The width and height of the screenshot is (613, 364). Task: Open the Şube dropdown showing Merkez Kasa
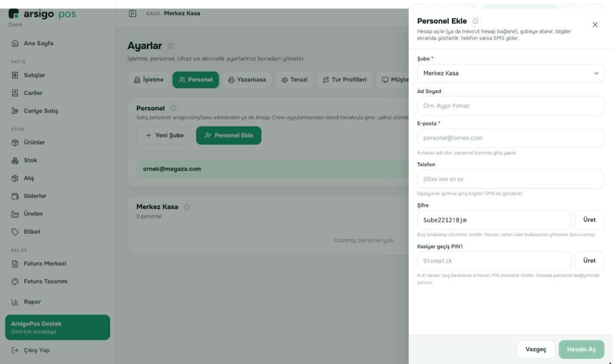point(511,74)
